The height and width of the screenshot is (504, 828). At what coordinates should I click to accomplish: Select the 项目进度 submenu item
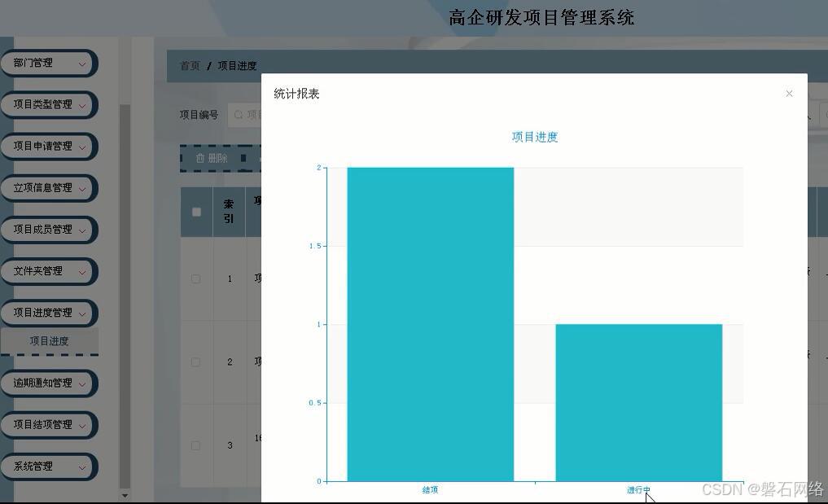coord(49,341)
